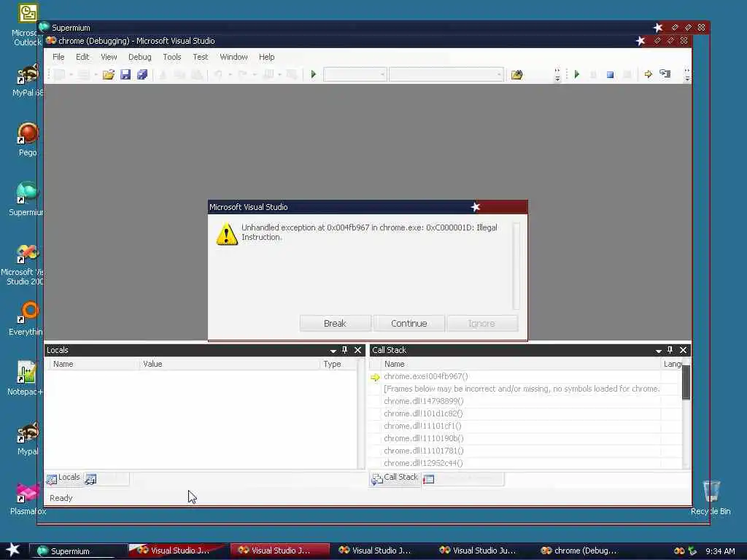Expand the debug toolbar options chevron

(686, 75)
